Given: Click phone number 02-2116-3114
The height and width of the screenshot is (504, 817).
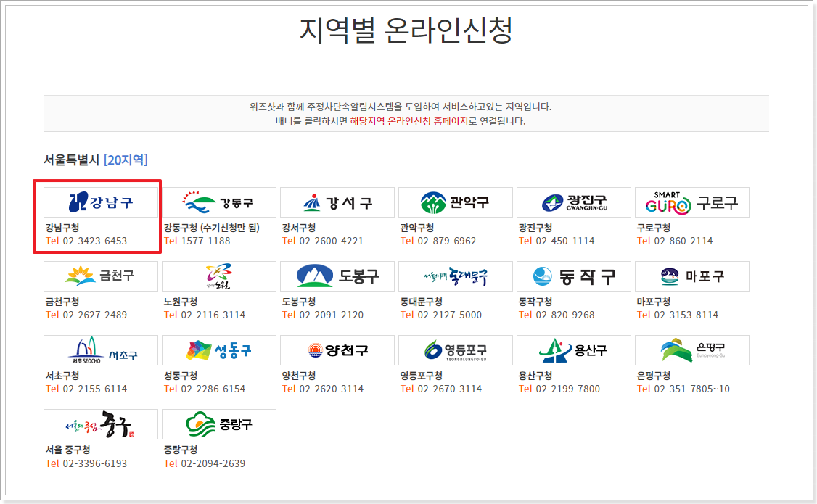Looking at the screenshot, I should point(213,315).
